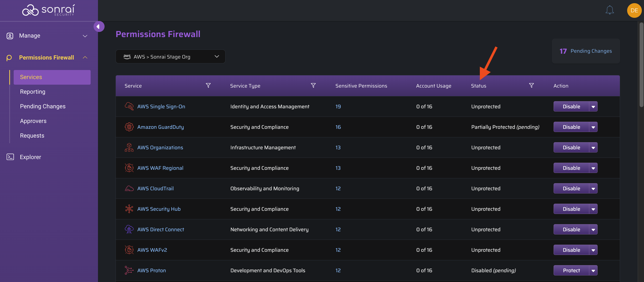644x282 pixels.
Task: Open the DE user avatar menu
Action: click(634, 10)
